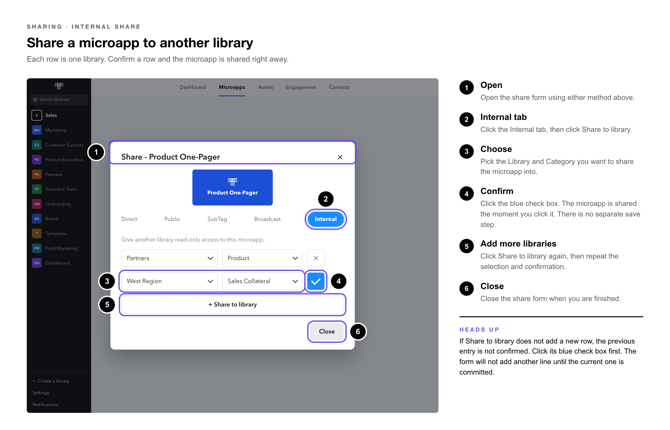
Task: Close the Share dialog with the X
Action: (340, 157)
